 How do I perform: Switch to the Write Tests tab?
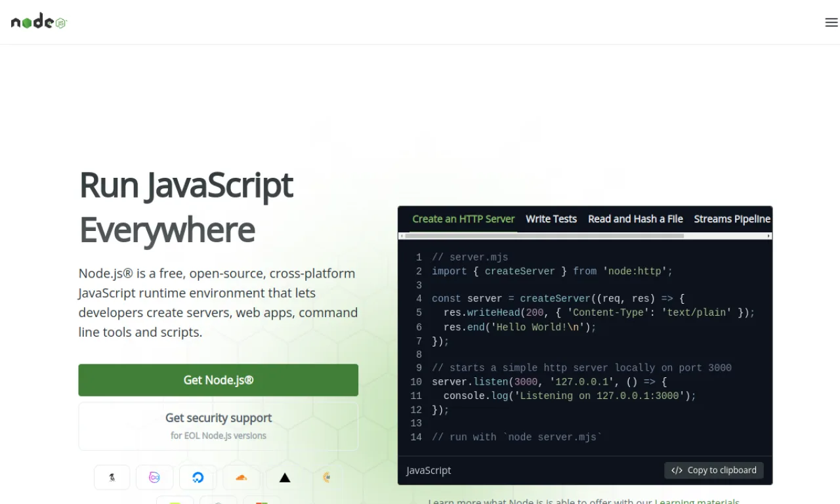pyautogui.click(x=551, y=219)
